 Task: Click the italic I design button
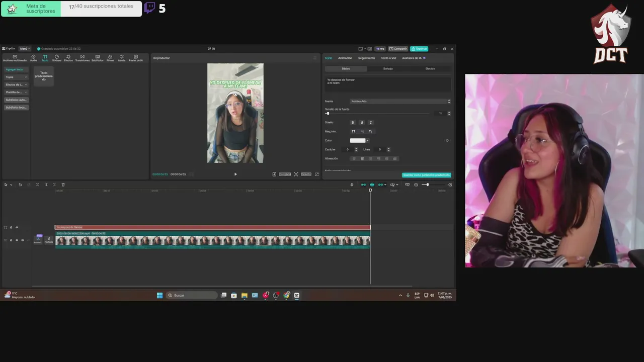point(371,122)
